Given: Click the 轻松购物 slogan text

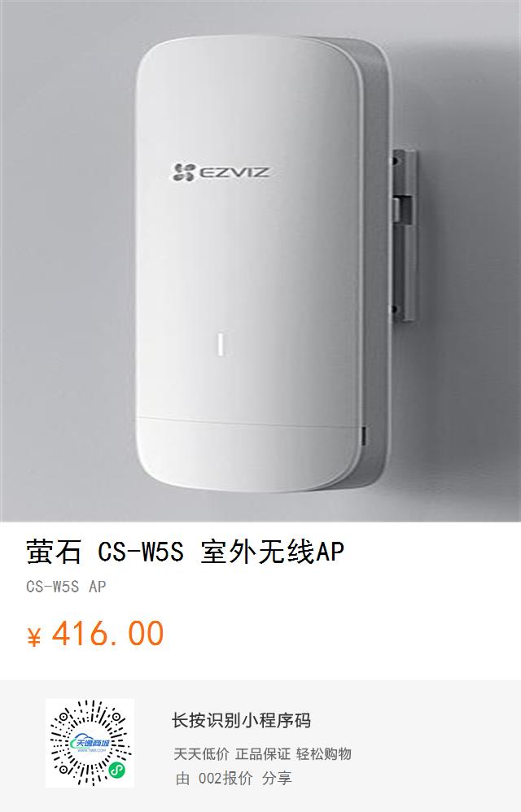Looking at the screenshot, I should 324,753.
